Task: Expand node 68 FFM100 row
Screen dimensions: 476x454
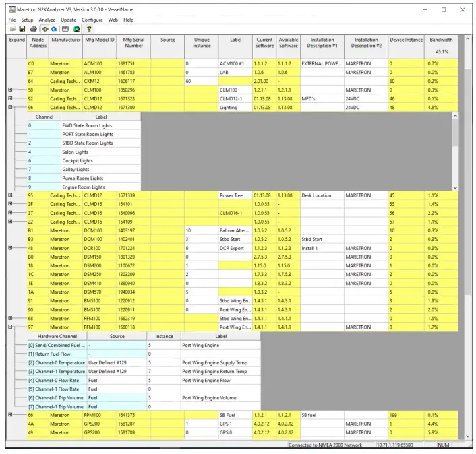Action: (10, 318)
